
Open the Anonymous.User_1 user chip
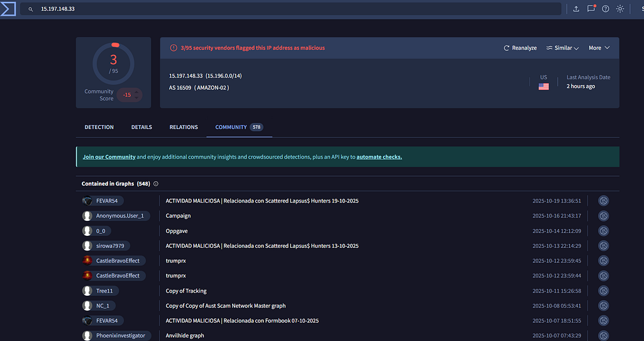pyautogui.click(x=116, y=216)
